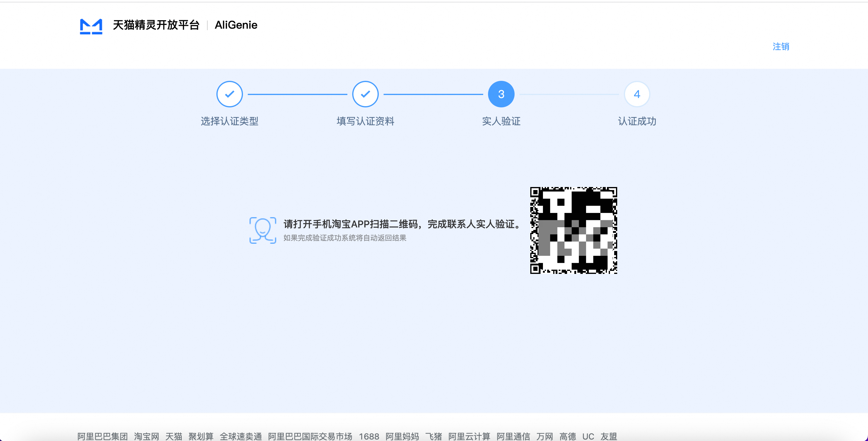Open 天猫精灵开放平台 title link
This screenshot has height=441, width=868.
156,25
